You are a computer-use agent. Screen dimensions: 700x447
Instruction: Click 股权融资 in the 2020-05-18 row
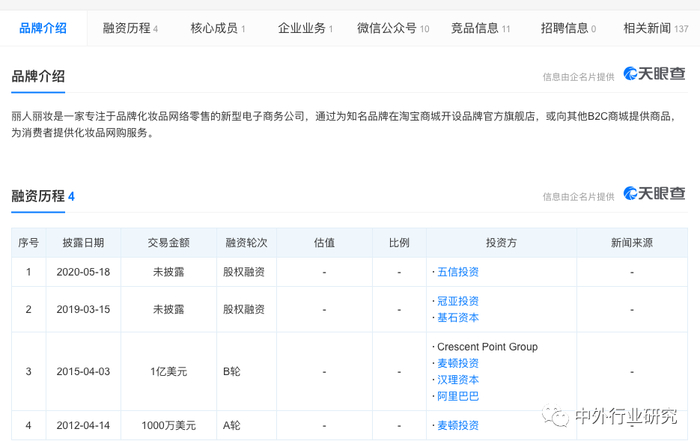pyautogui.click(x=244, y=272)
